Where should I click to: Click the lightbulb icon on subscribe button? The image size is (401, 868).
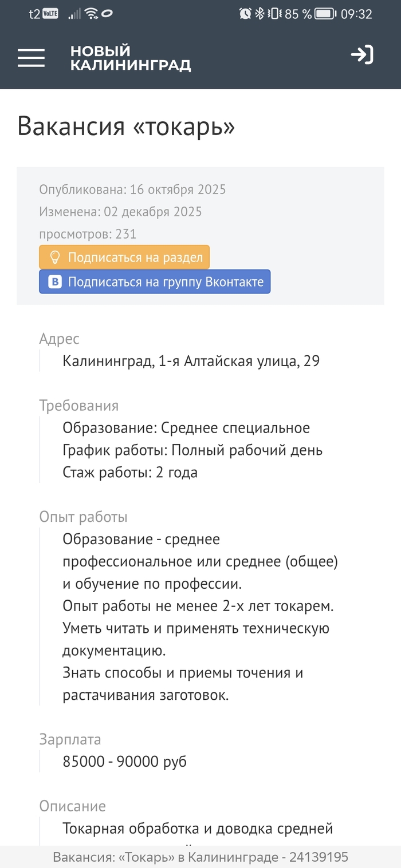(55, 257)
